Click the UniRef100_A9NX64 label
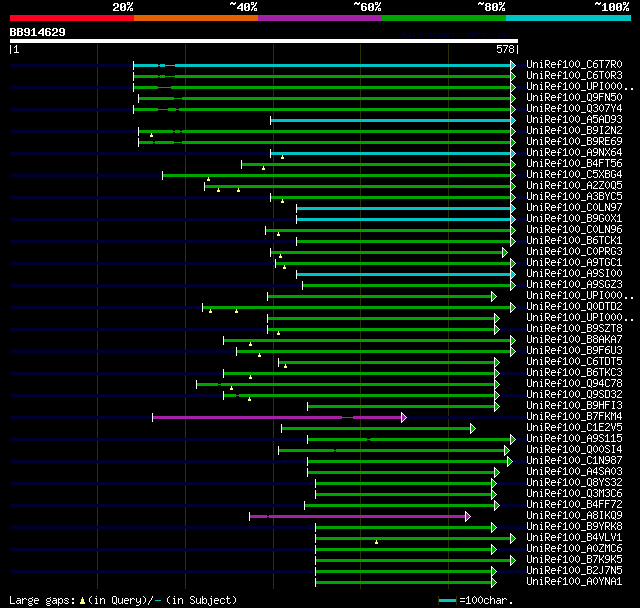This screenshot has width=640, height=608. (574, 153)
